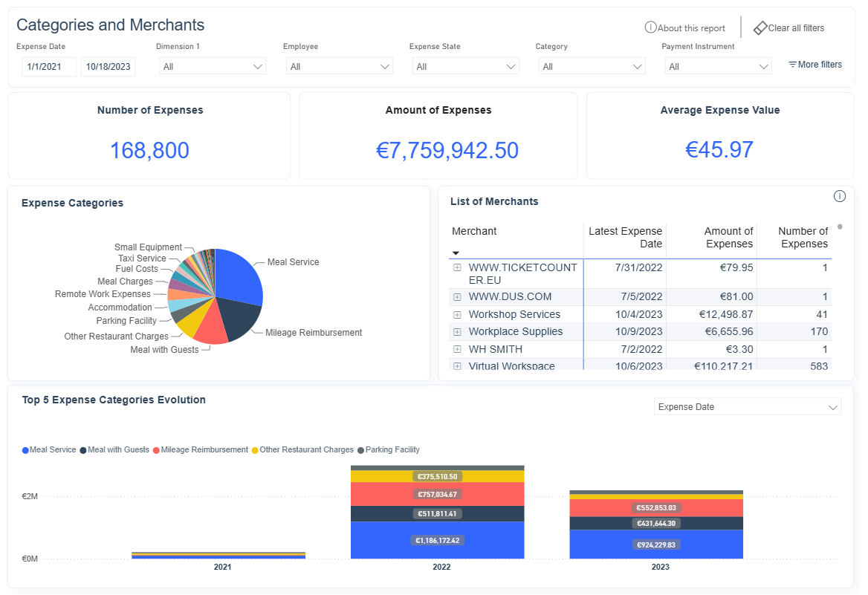Click the 2022 Meal Service bar €1,186,172.42

click(x=437, y=540)
